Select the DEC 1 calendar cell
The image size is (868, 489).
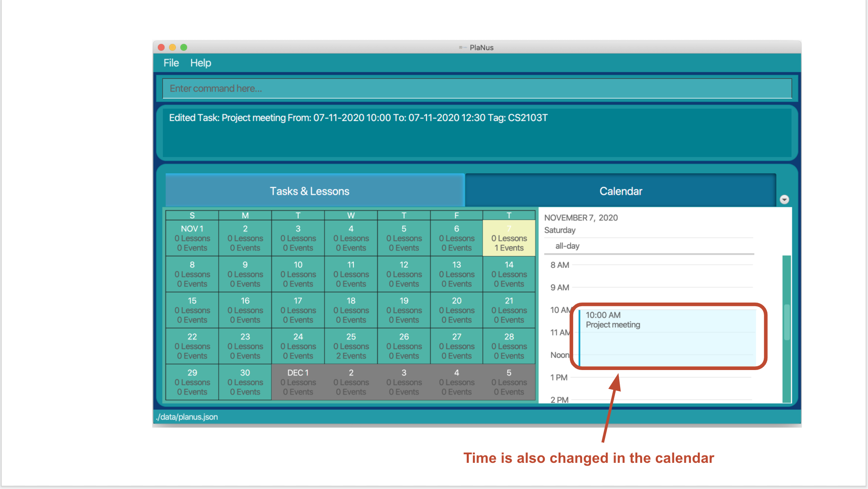(x=298, y=382)
